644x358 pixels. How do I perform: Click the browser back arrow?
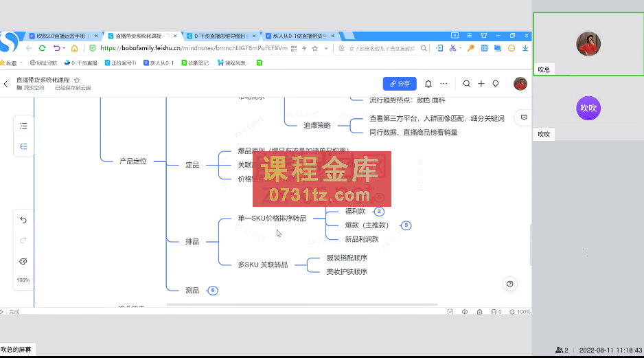coord(29,49)
